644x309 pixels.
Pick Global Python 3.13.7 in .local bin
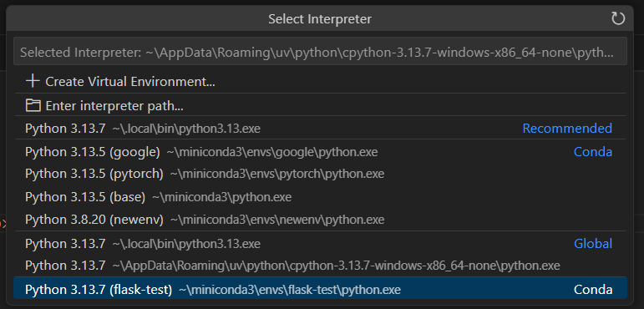(x=320, y=244)
